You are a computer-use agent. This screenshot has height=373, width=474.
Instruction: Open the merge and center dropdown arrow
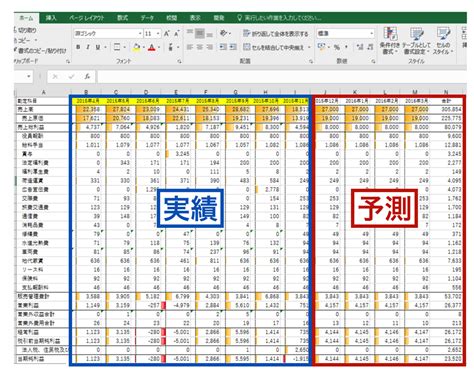coord(309,47)
